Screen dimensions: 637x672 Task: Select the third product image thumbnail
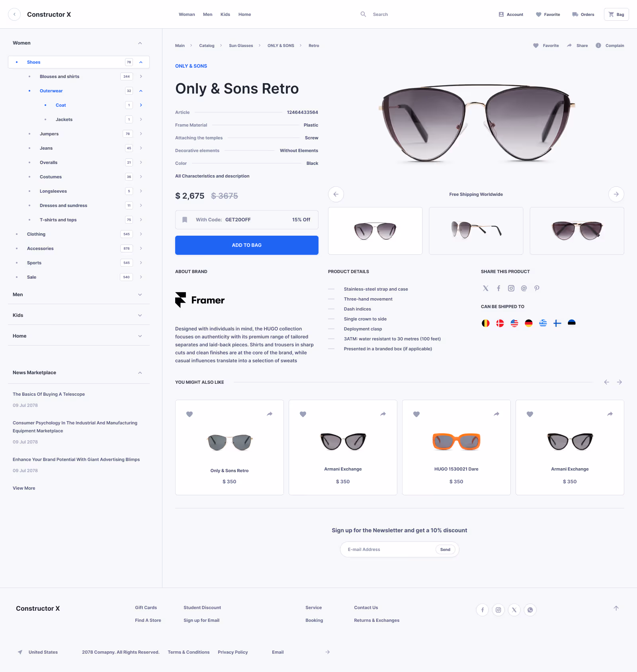tap(577, 231)
